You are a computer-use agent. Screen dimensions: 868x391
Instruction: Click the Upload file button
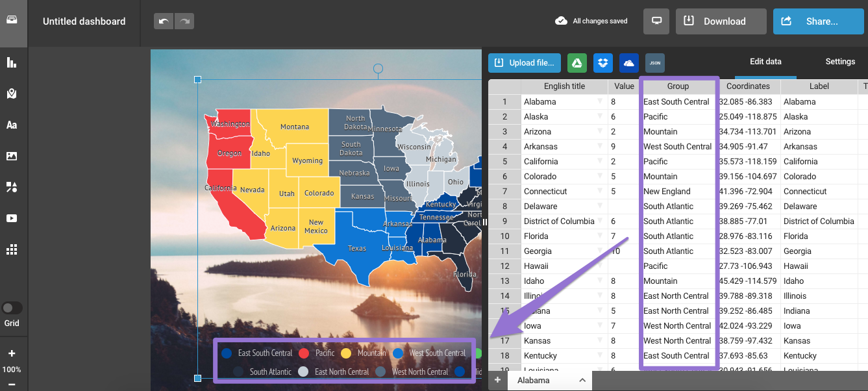click(x=524, y=63)
